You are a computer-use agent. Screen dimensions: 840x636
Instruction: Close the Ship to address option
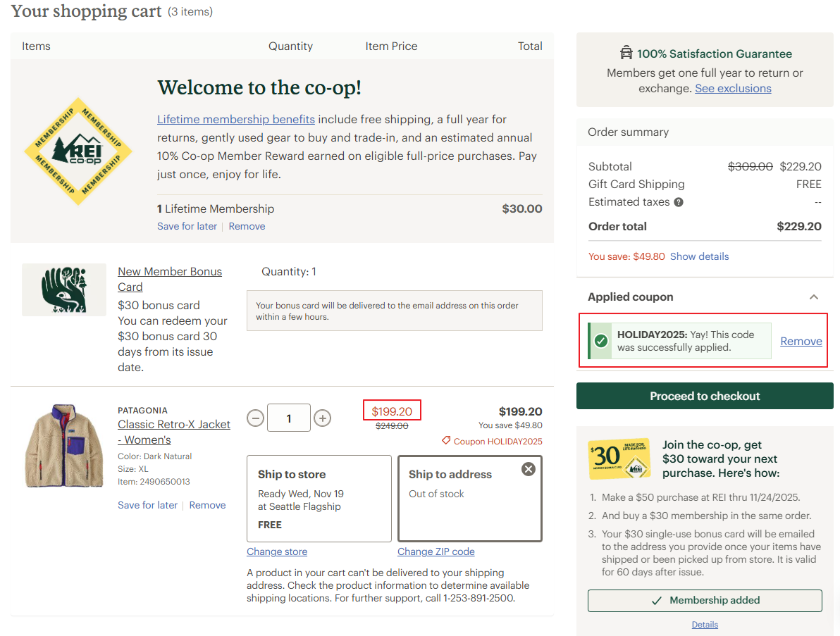[x=528, y=469]
